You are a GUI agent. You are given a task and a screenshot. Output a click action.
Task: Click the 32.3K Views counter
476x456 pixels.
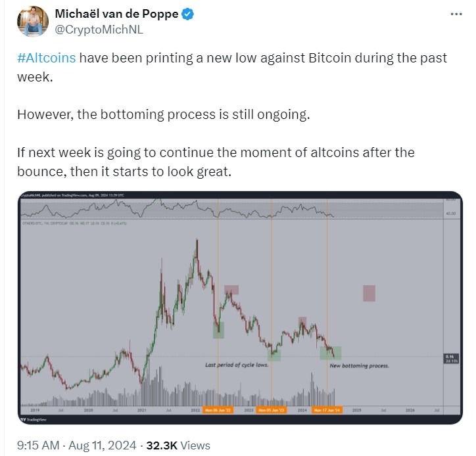pos(178,445)
